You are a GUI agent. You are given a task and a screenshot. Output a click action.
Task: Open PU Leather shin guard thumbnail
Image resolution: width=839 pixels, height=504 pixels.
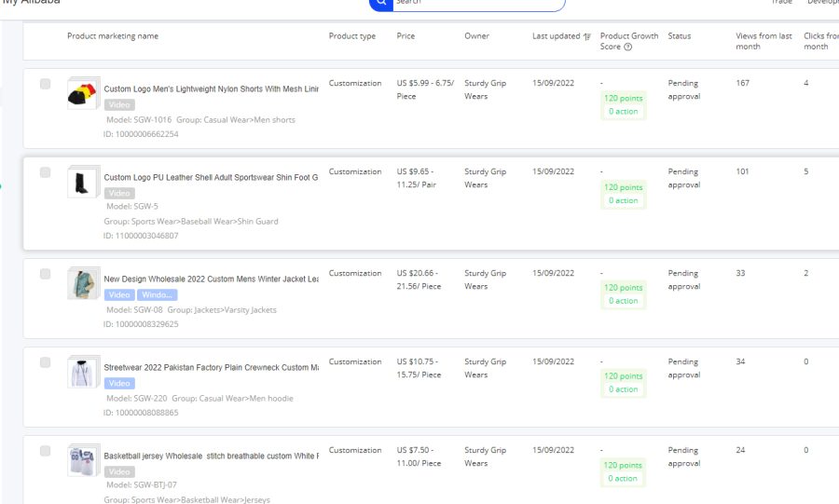pos(83,182)
